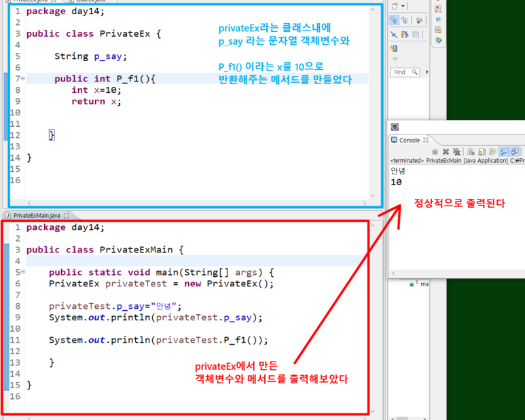The height and width of the screenshot is (420, 525).
Task: Toggle Hide Completed Tasks icon
Action: pyautogui.click(x=394, y=34)
